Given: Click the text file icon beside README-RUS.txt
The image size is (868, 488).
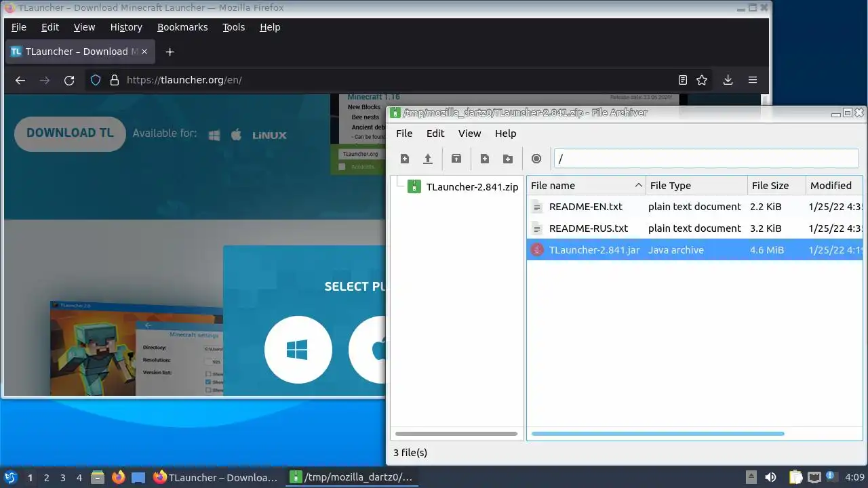Looking at the screenshot, I should point(537,228).
